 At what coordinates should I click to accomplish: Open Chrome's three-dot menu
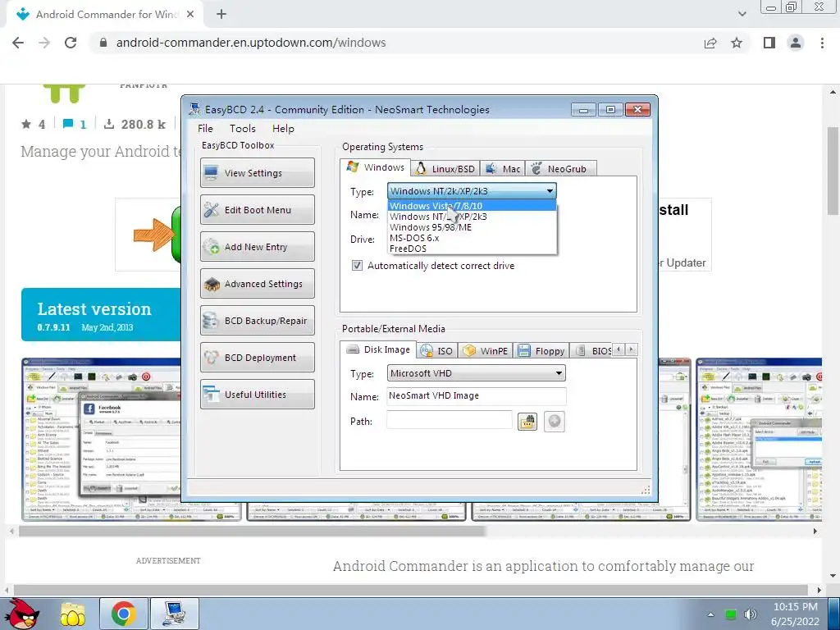click(822, 43)
